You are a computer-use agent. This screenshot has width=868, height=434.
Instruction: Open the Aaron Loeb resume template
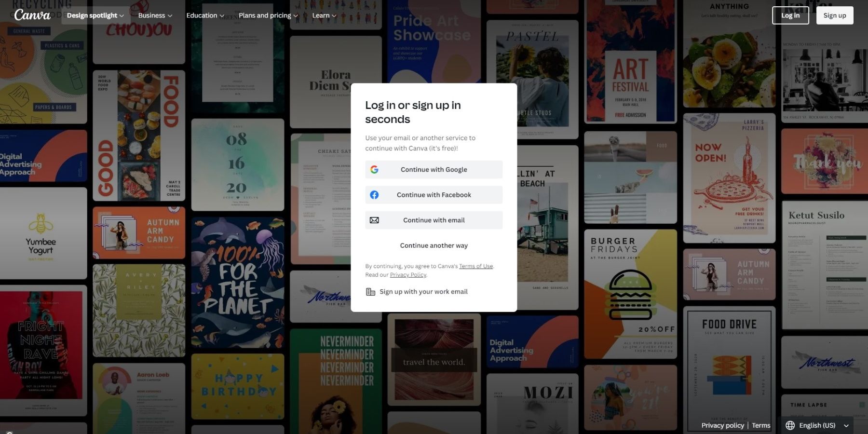tap(139, 398)
